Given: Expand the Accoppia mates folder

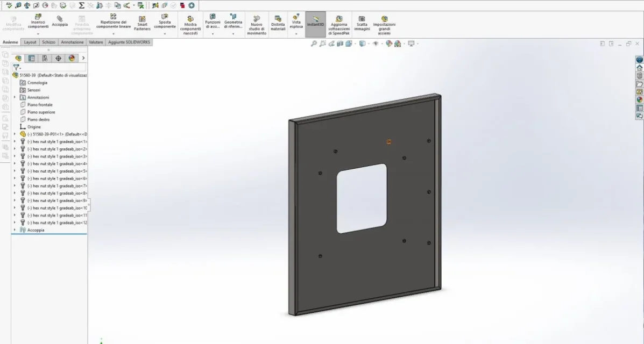Looking at the screenshot, I should point(15,230).
